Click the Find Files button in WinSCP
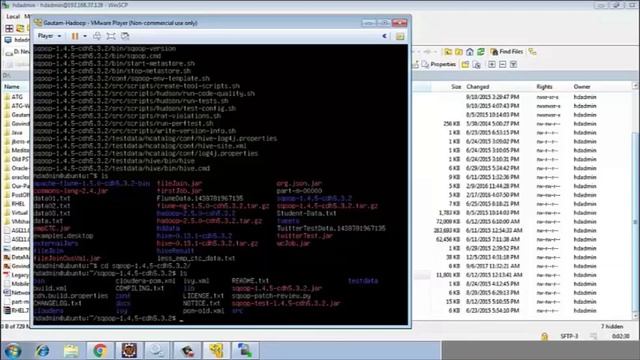This screenshot has height=360, width=640. pos(507,52)
